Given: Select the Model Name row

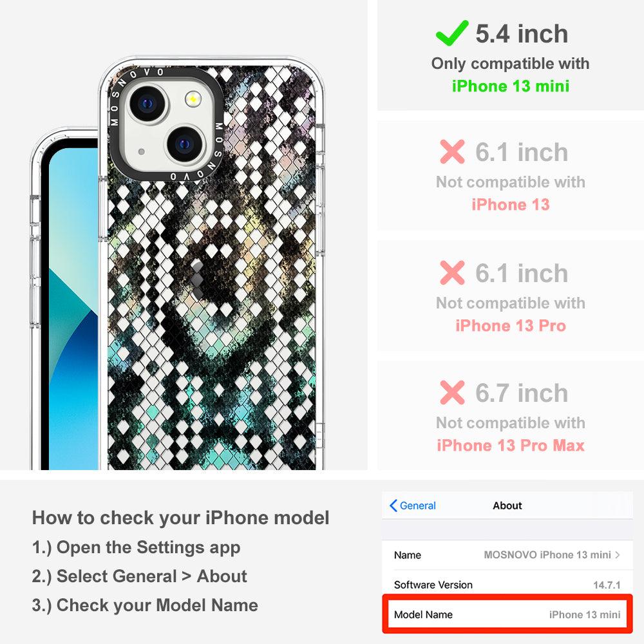Looking at the screenshot, I should 507,614.
